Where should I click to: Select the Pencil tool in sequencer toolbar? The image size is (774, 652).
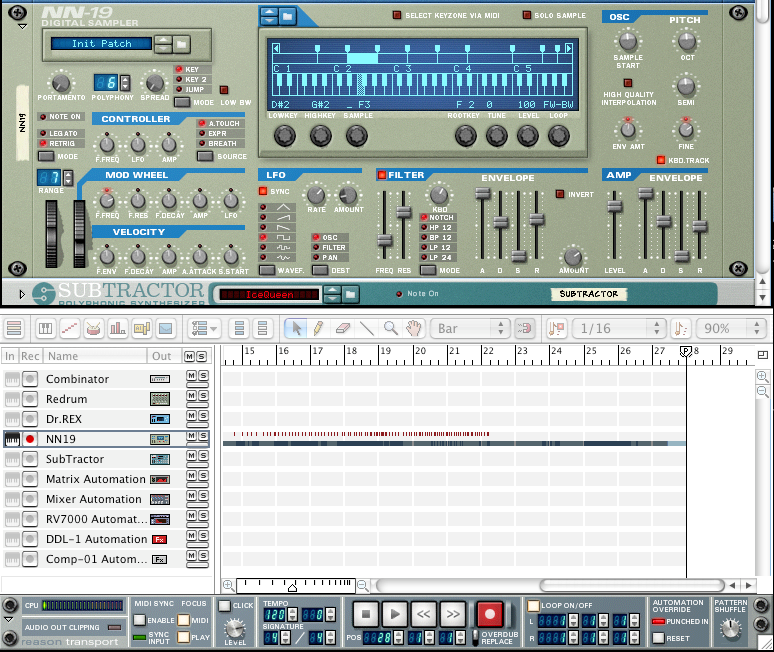(x=318, y=328)
